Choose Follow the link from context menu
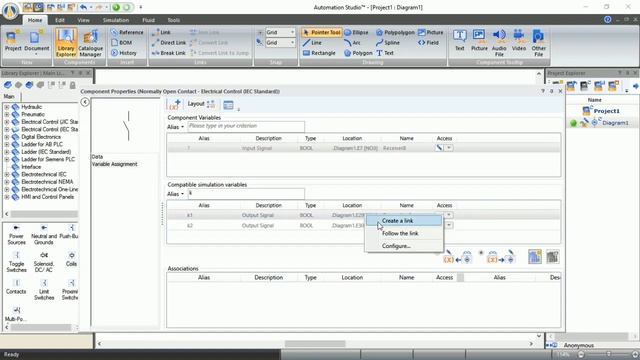640x360 pixels. [404, 233]
